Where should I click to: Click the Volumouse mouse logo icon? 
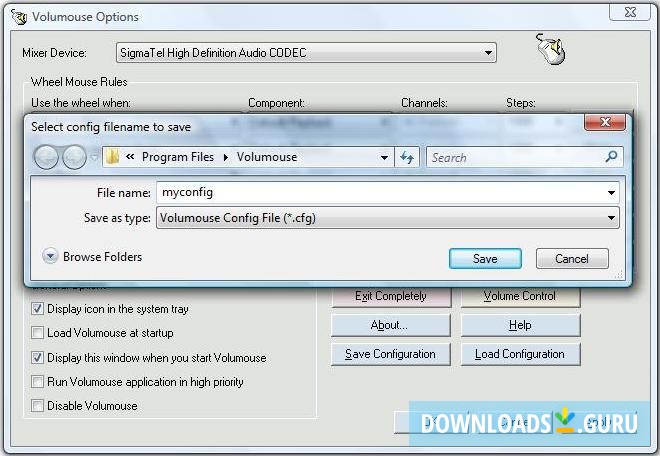tap(551, 49)
